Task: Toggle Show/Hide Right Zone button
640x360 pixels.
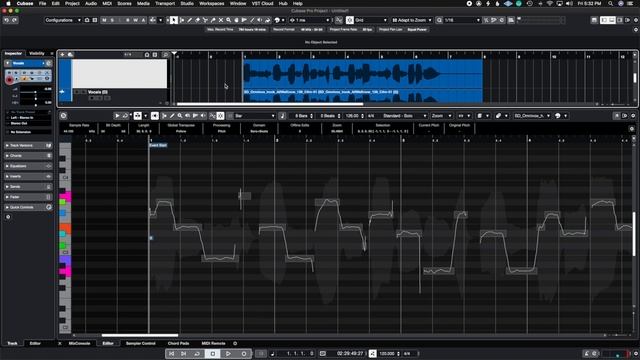Action: pyautogui.click(x=620, y=20)
